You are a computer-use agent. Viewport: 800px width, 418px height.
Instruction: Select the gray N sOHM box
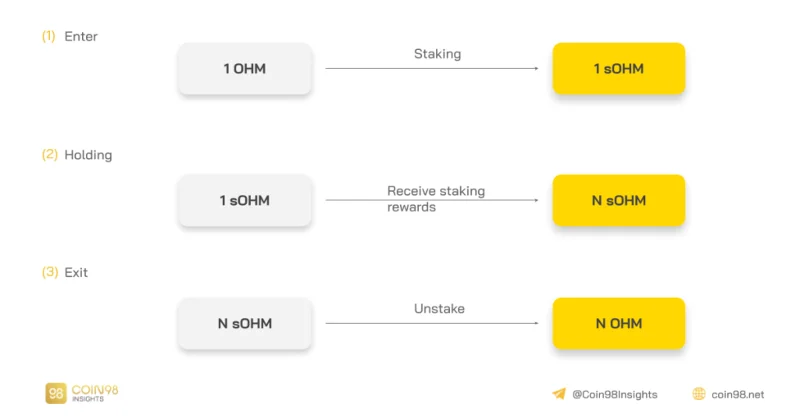(245, 323)
